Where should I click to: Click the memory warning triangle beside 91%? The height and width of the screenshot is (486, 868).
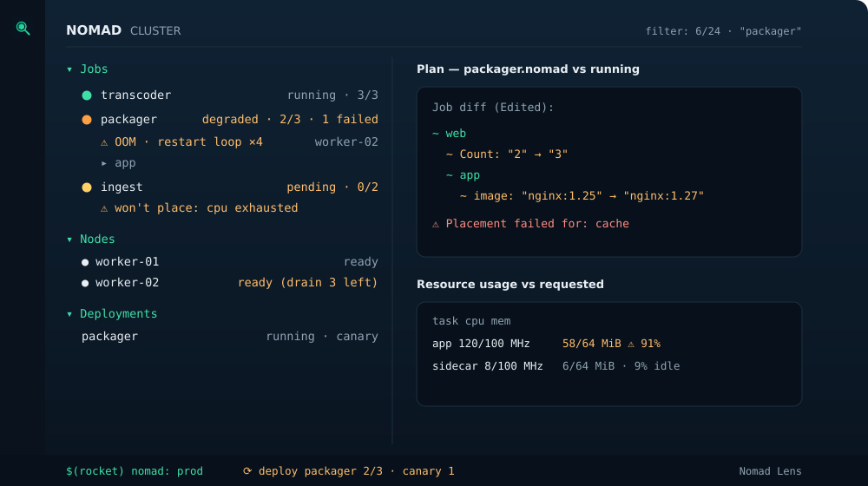631,345
